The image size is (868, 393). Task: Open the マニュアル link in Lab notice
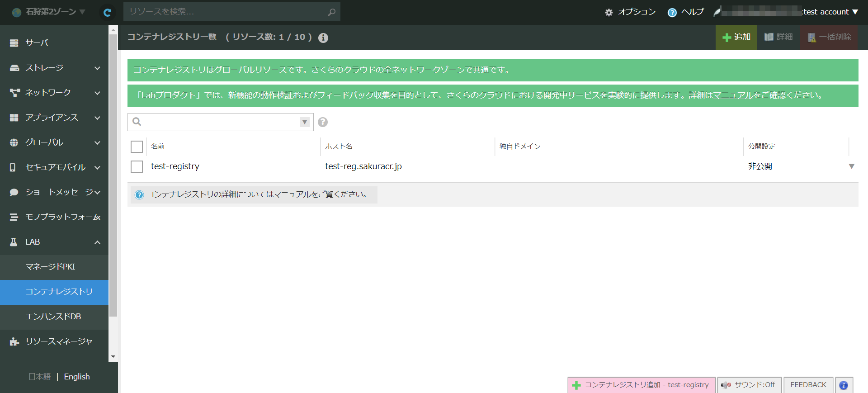[x=733, y=95]
